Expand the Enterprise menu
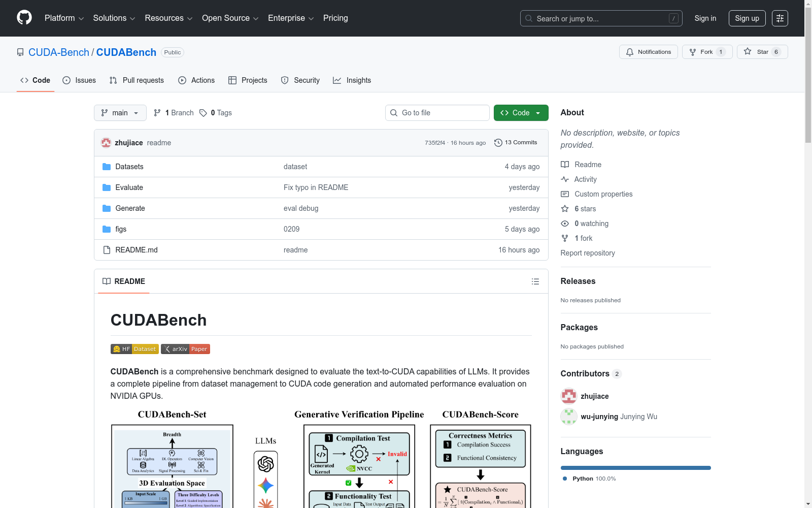 [x=291, y=18]
